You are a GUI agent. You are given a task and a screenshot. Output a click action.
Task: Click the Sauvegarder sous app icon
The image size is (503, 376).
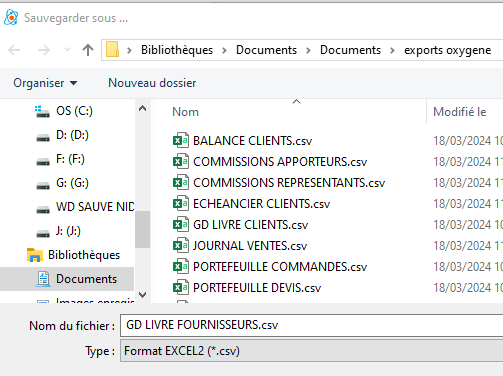11,17
